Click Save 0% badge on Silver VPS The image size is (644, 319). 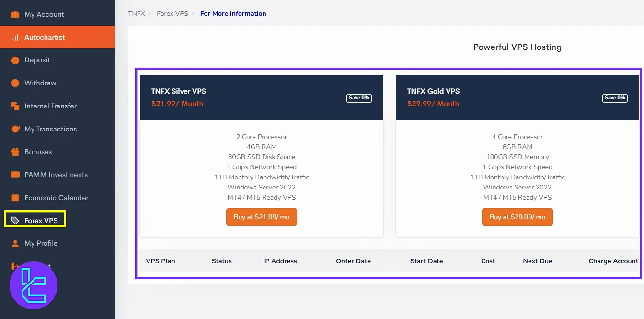pos(359,98)
